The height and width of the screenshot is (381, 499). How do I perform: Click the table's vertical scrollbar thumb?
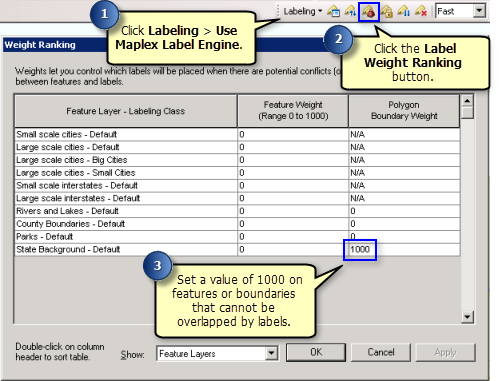coord(467,113)
